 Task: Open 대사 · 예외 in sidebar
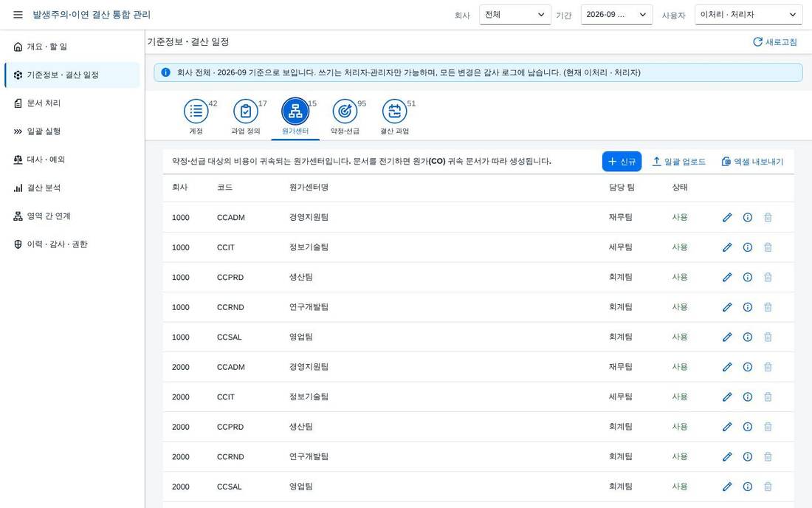[72, 159]
